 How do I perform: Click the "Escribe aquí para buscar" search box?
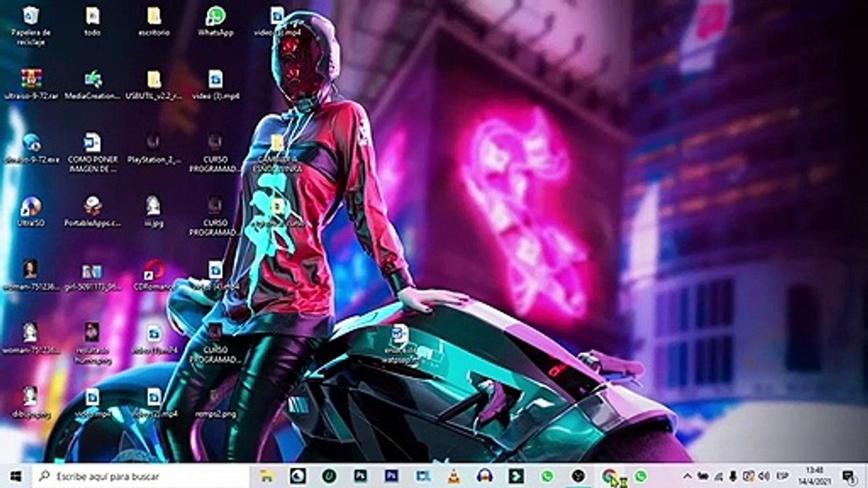pyautogui.click(x=140, y=476)
